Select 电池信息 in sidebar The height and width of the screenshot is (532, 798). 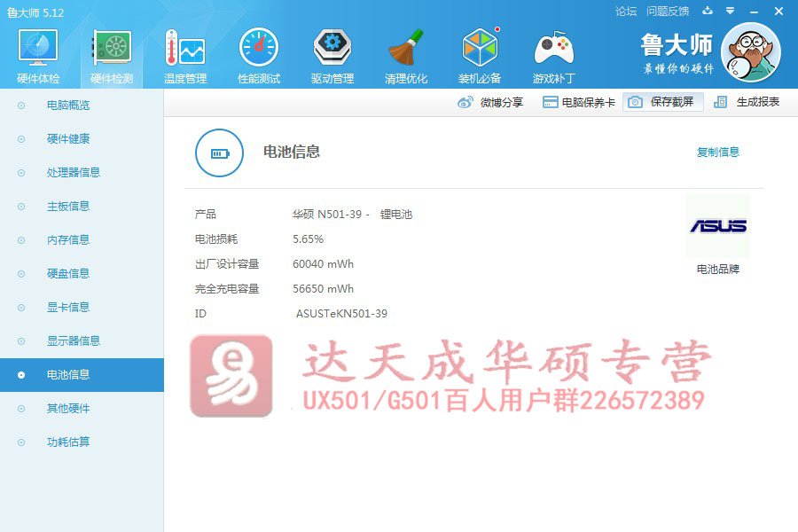click(x=82, y=375)
